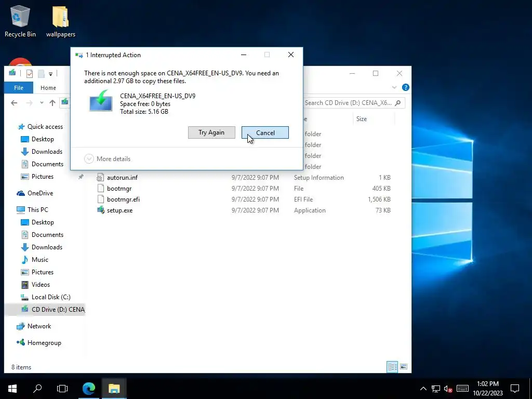Select the bootmgr file row
Screen dimensions: 532x399
coord(244,188)
